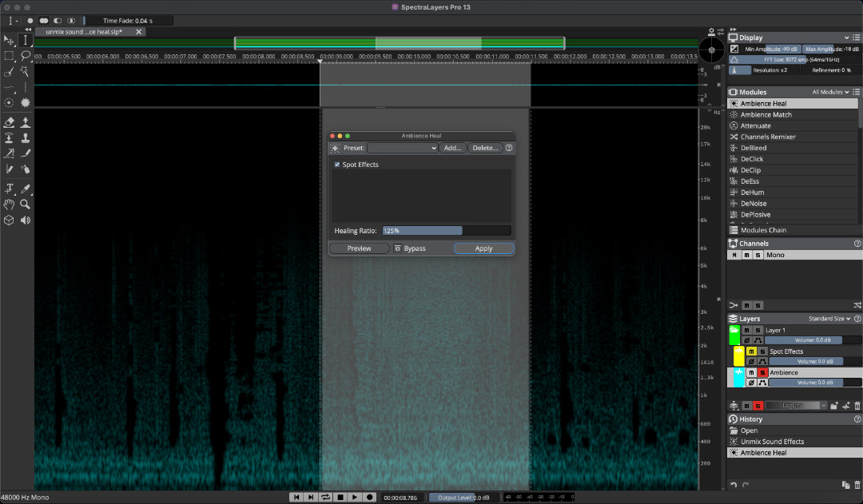Select Attenuate module
The image size is (863, 504).
click(793, 125)
